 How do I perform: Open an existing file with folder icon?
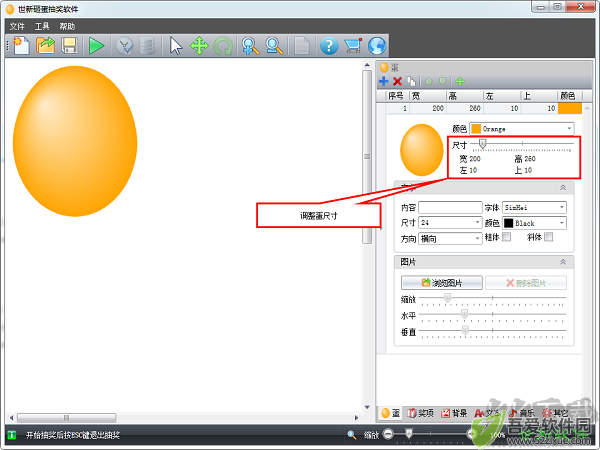point(45,46)
